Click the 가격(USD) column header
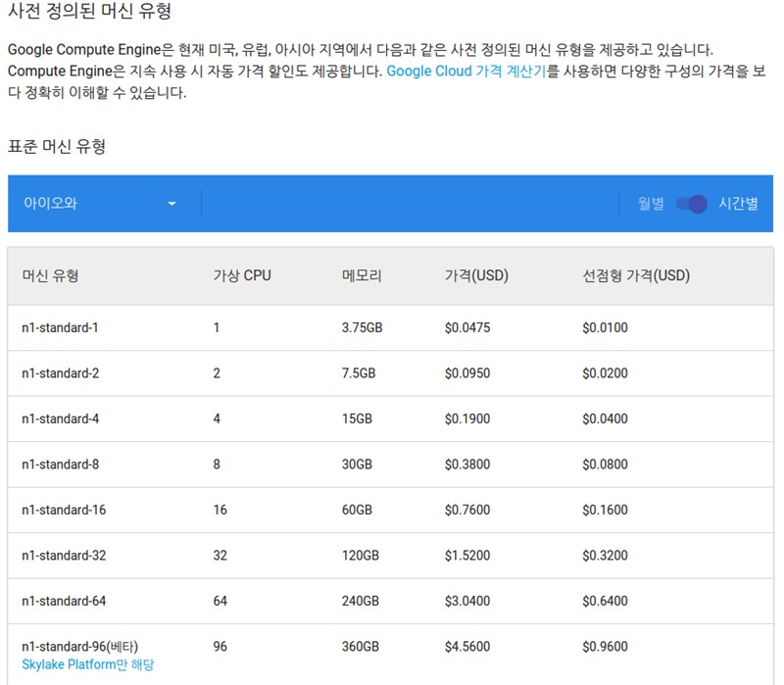Viewport: 784px width, 685px height. [476, 275]
